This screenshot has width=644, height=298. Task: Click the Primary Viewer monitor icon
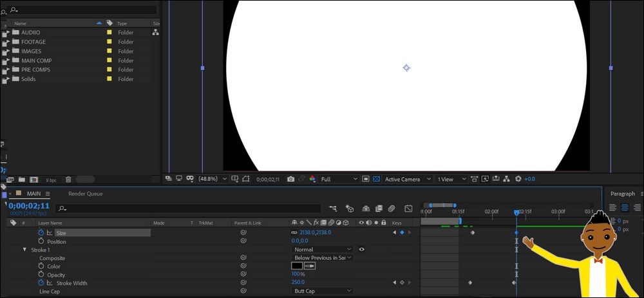click(x=178, y=178)
